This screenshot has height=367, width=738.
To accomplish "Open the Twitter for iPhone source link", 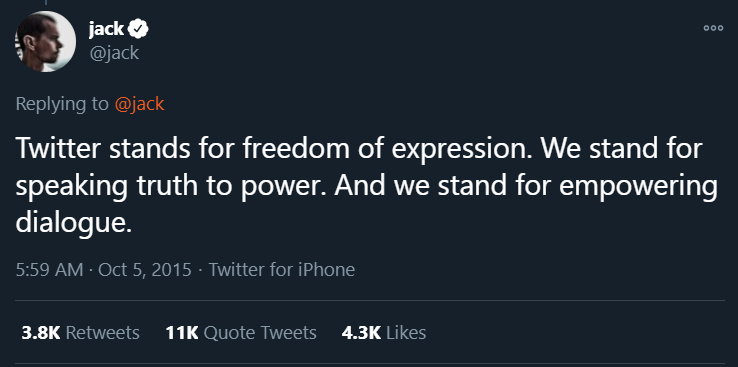I will click(281, 270).
